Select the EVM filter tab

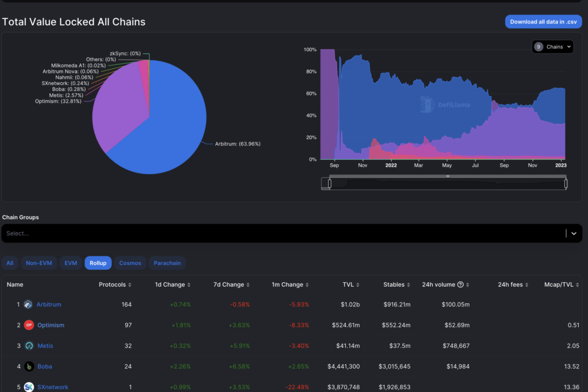[71, 263]
